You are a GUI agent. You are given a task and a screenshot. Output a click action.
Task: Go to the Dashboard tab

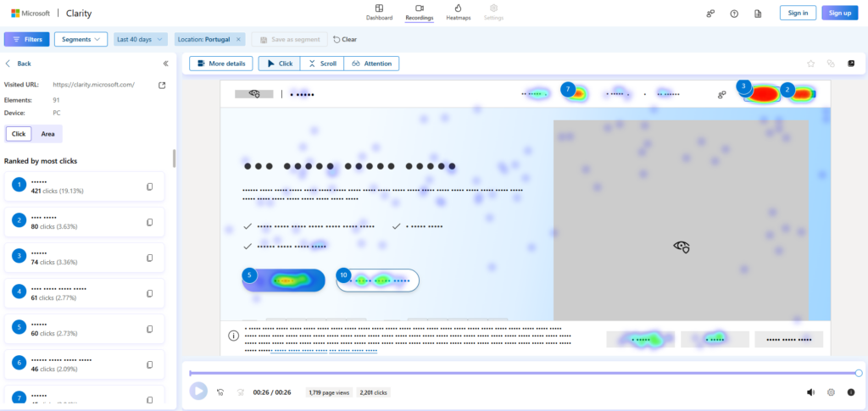(x=379, y=12)
